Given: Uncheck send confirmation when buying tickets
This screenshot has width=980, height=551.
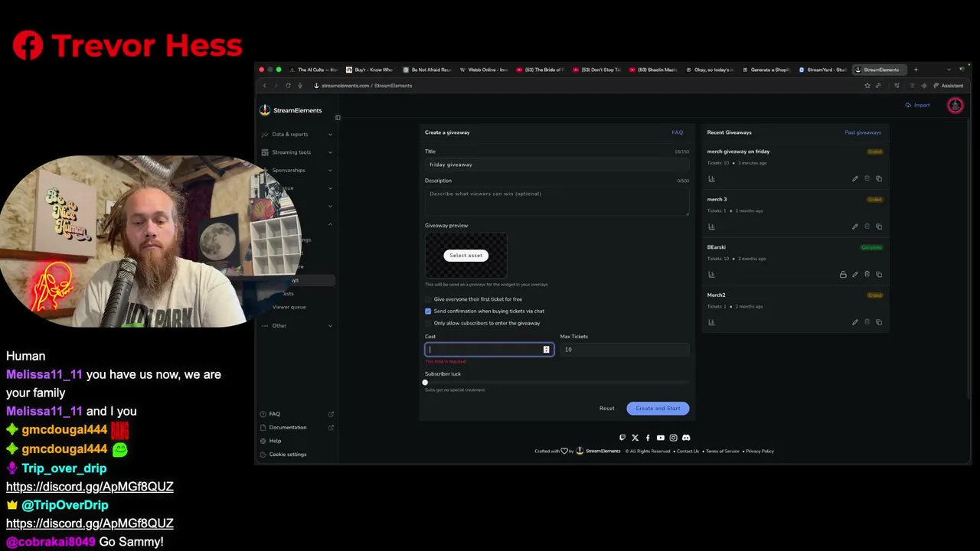Looking at the screenshot, I should point(428,311).
